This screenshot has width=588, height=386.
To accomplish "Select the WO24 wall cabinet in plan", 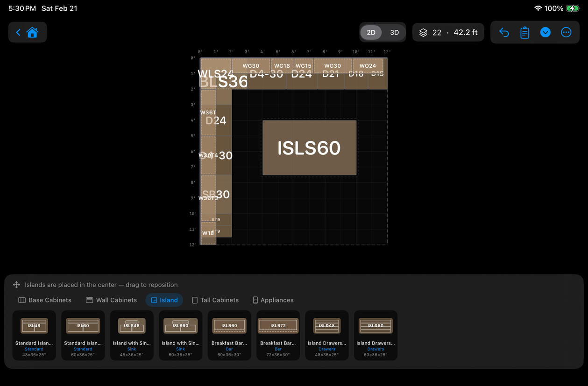I will (x=368, y=66).
